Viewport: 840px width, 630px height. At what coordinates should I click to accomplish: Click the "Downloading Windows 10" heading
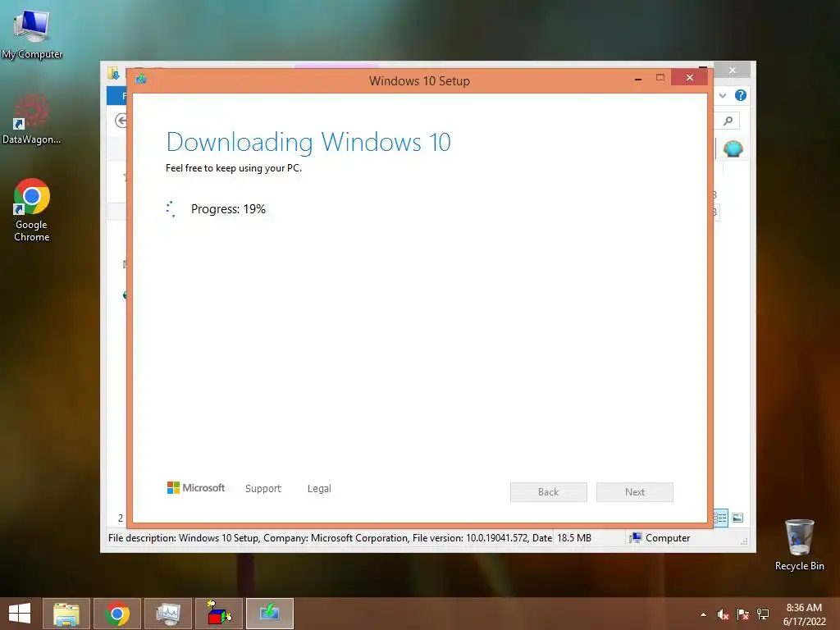point(308,142)
